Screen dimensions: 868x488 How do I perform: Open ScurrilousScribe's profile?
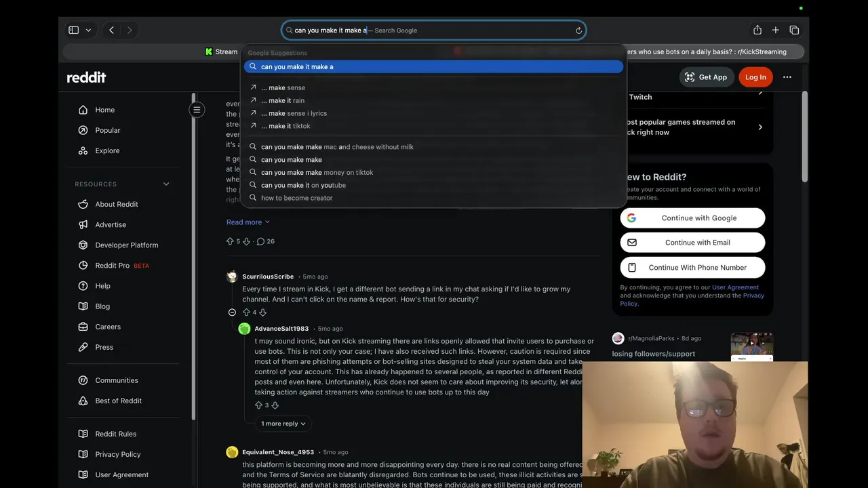pyautogui.click(x=268, y=277)
